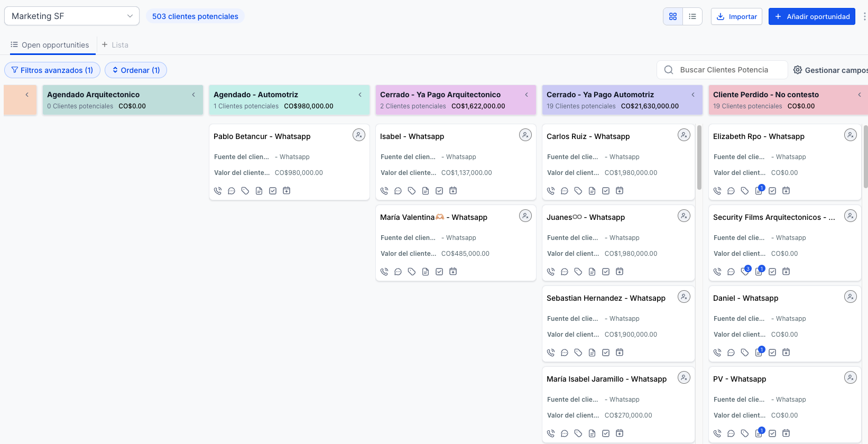This screenshot has height=444, width=868.
Task: Open Filtros avanzados (1) filters
Action: click(52, 70)
